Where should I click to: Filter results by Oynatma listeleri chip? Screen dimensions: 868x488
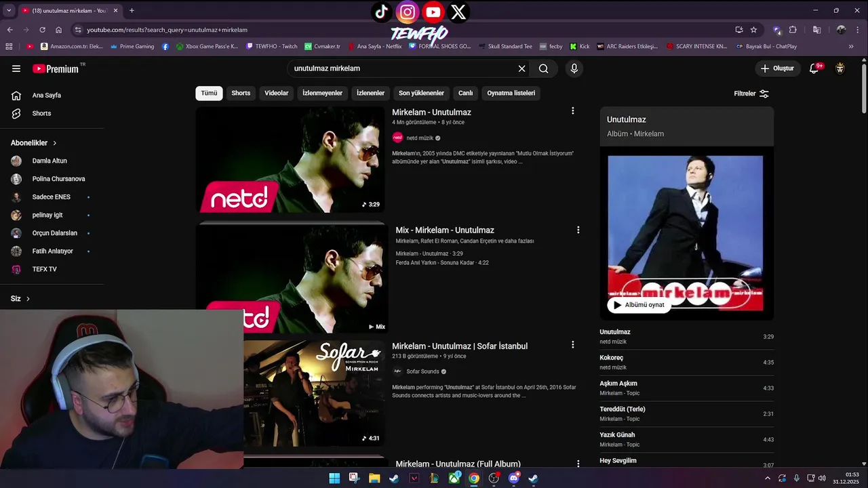(x=511, y=93)
